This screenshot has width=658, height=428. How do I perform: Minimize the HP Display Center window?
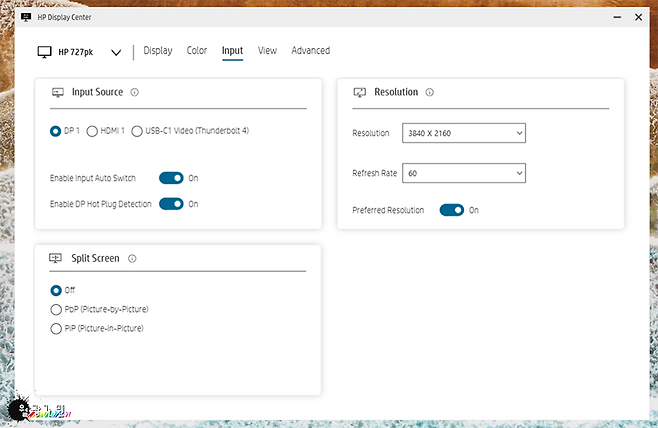tap(617, 17)
